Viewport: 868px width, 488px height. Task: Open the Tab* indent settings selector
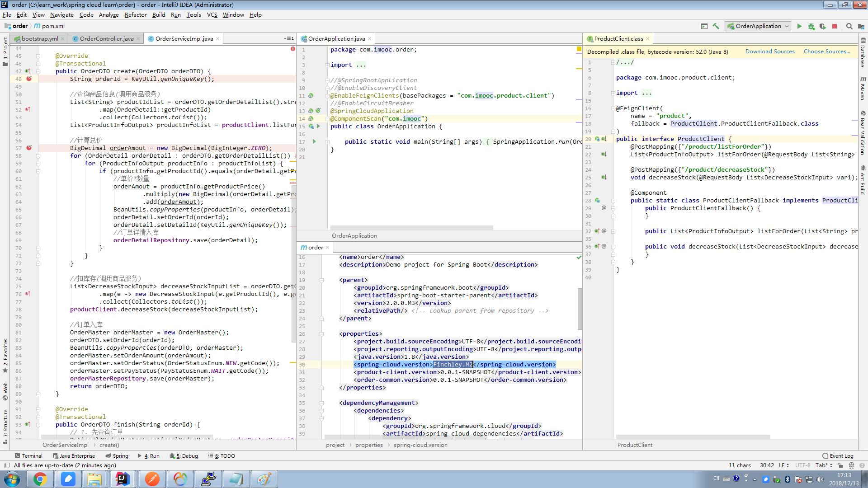coord(824,465)
